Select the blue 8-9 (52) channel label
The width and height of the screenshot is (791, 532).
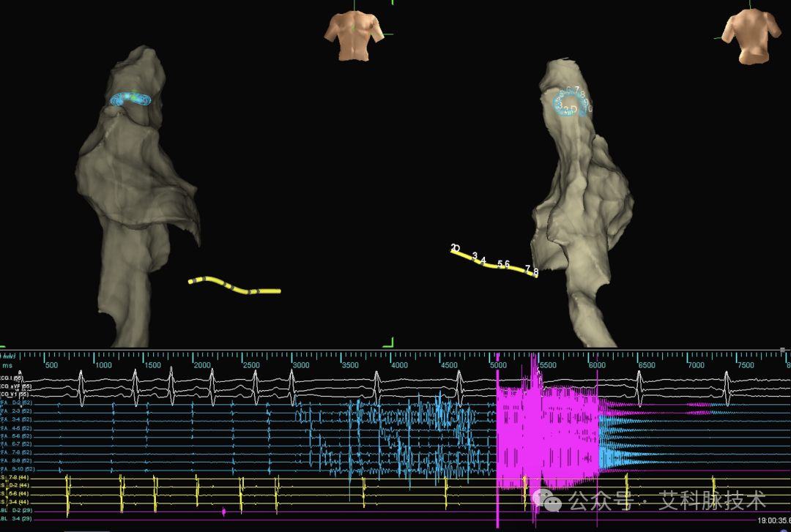coord(15,461)
